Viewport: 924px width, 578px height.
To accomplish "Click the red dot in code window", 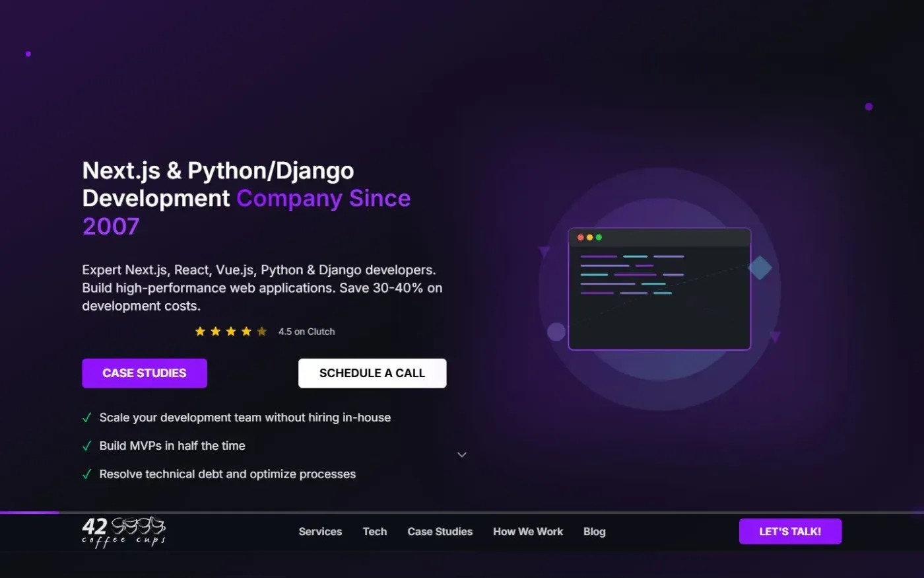I will tap(581, 237).
